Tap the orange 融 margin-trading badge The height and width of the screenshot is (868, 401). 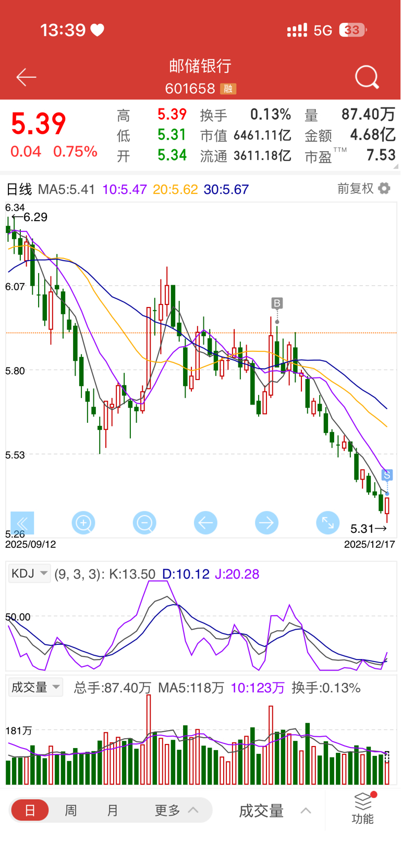[x=228, y=89]
